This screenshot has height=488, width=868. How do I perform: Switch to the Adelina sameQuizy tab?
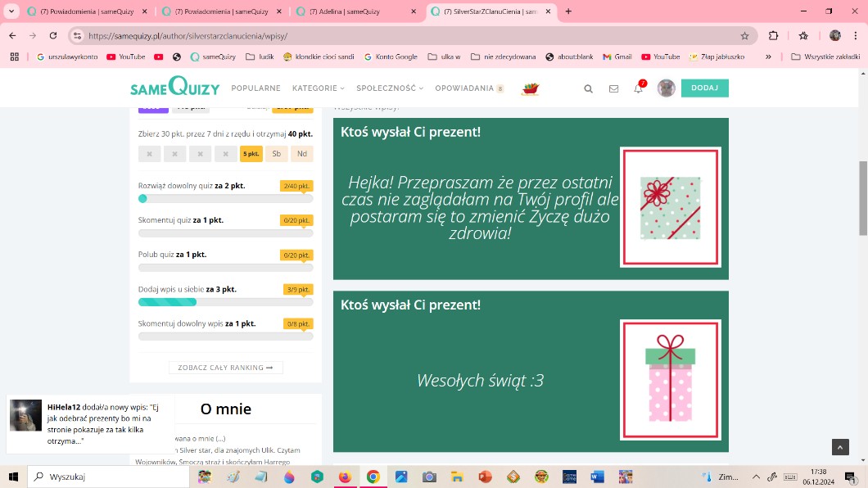pos(350,11)
